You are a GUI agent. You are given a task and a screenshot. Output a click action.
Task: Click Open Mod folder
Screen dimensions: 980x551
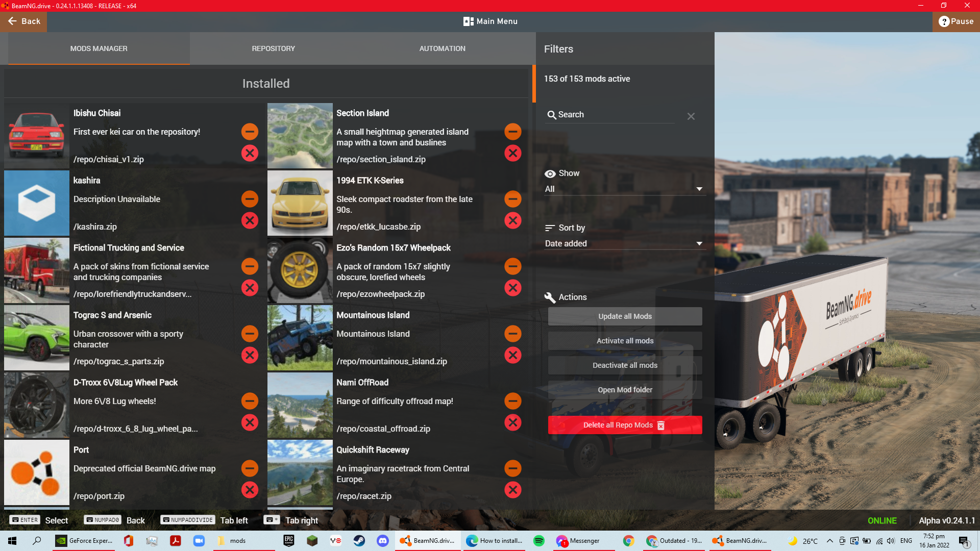[625, 390]
